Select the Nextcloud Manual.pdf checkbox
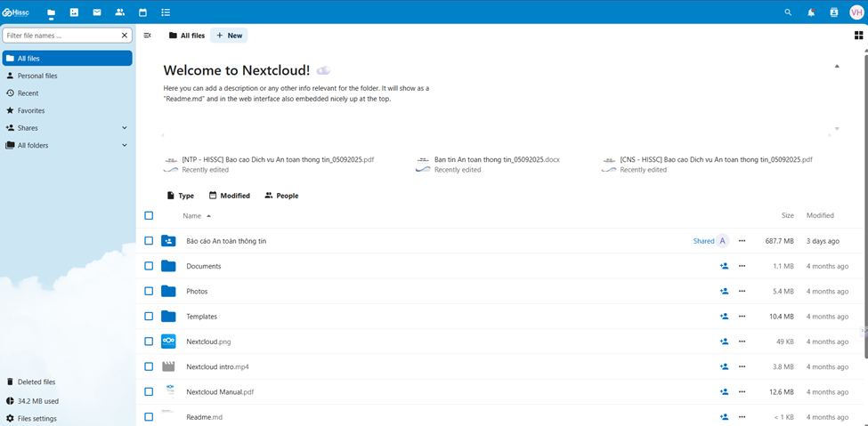 coord(149,391)
